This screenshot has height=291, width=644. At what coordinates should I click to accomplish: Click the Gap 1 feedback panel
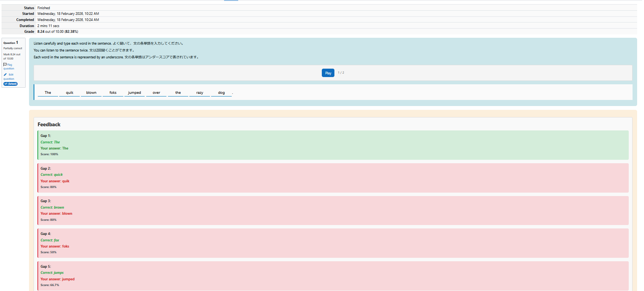tap(332, 145)
